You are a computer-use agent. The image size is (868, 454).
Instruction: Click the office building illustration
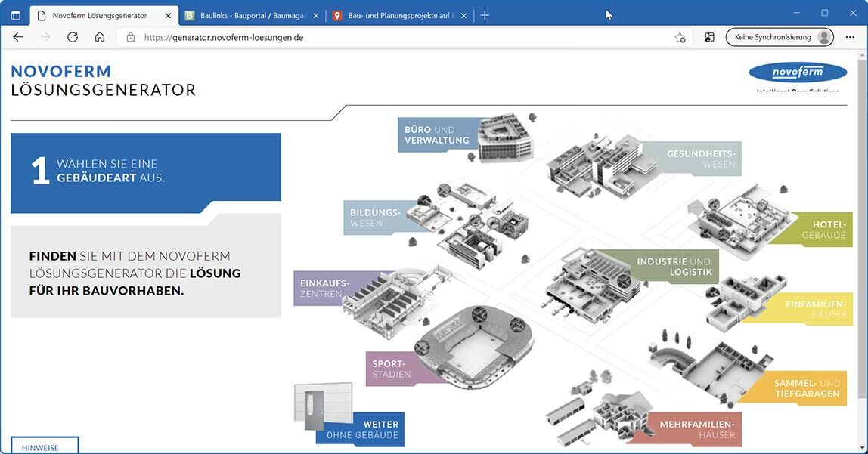coord(505,138)
